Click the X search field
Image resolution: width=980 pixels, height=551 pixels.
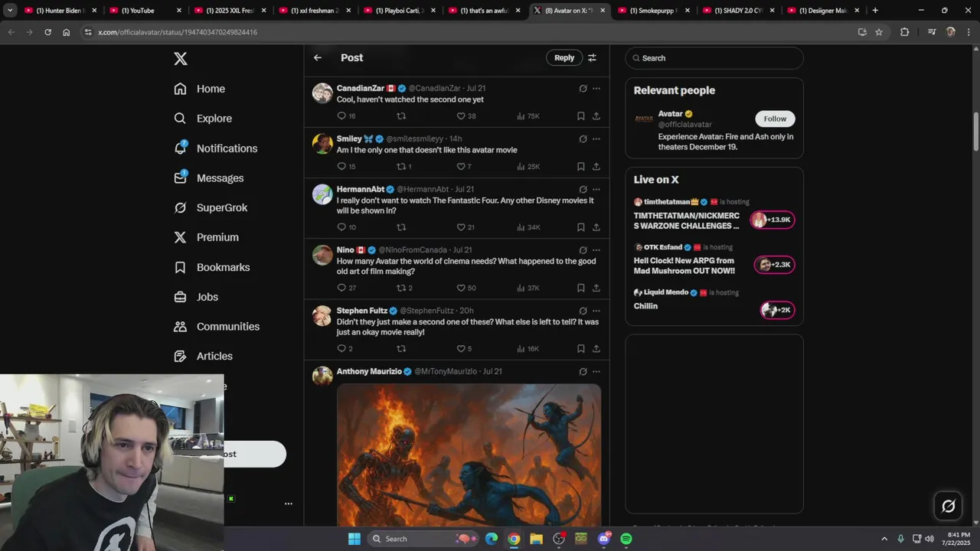[714, 58]
